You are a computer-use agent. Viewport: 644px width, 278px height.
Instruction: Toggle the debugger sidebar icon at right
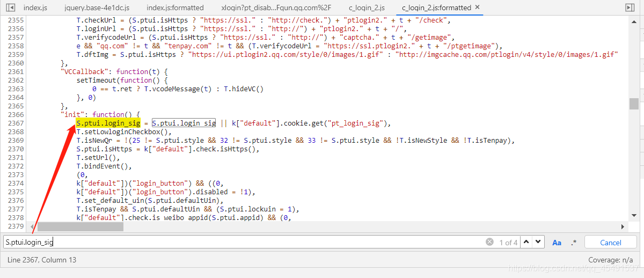click(630, 8)
